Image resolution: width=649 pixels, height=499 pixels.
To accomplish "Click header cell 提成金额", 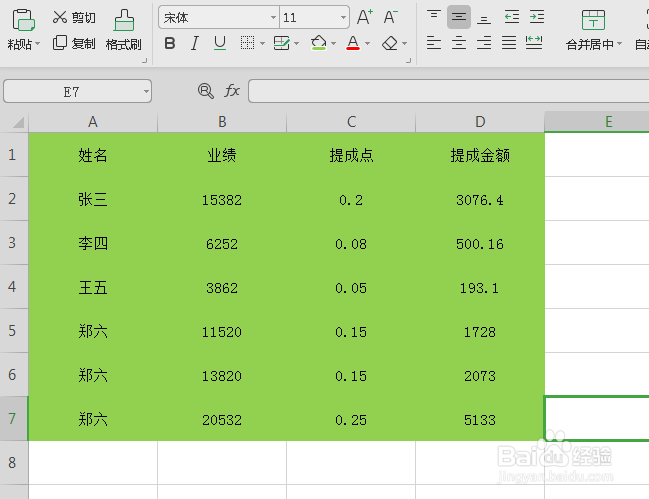I will [480, 155].
